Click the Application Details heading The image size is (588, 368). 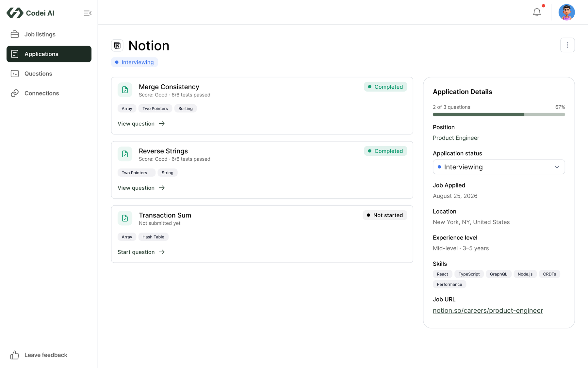[462, 92]
